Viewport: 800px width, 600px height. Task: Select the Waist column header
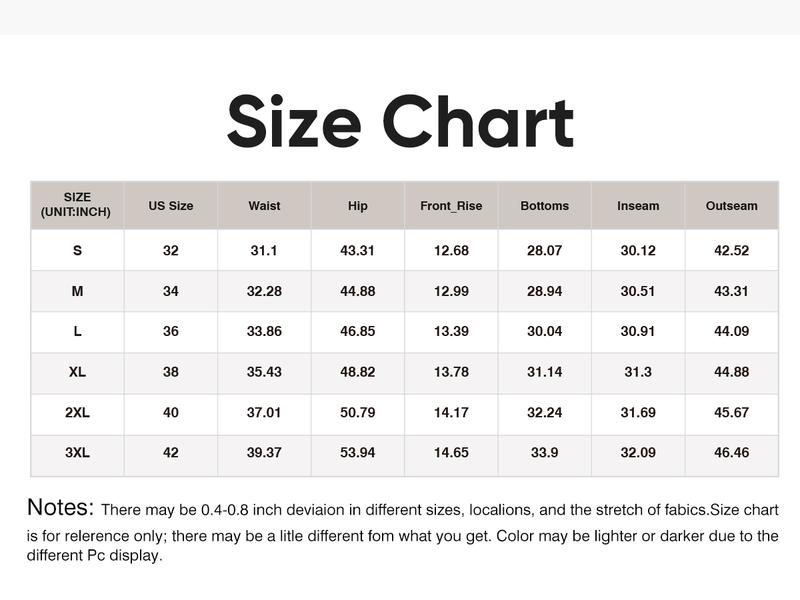(264, 206)
